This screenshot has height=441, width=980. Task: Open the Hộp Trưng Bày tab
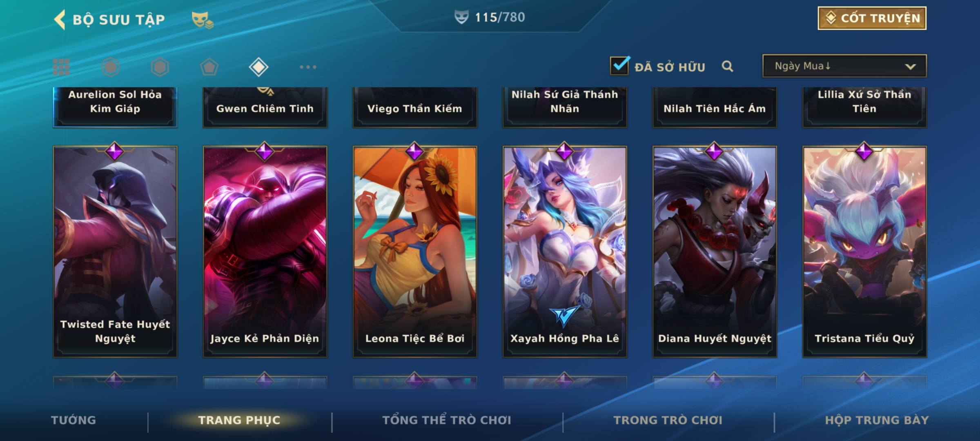coord(877,420)
